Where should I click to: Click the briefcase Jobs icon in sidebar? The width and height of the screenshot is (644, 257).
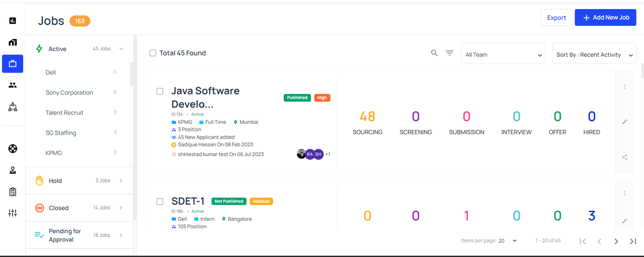(x=13, y=64)
